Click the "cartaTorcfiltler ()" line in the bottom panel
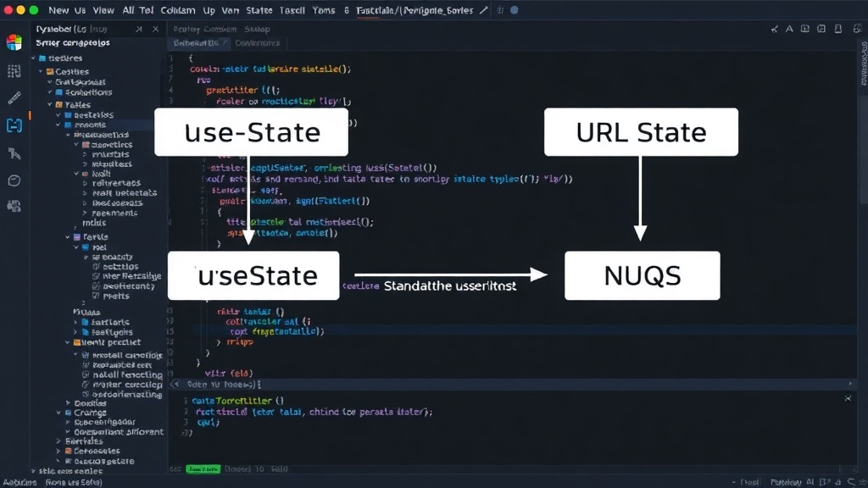Image resolution: width=868 pixels, height=488 pixels. [x=238, y=401]
